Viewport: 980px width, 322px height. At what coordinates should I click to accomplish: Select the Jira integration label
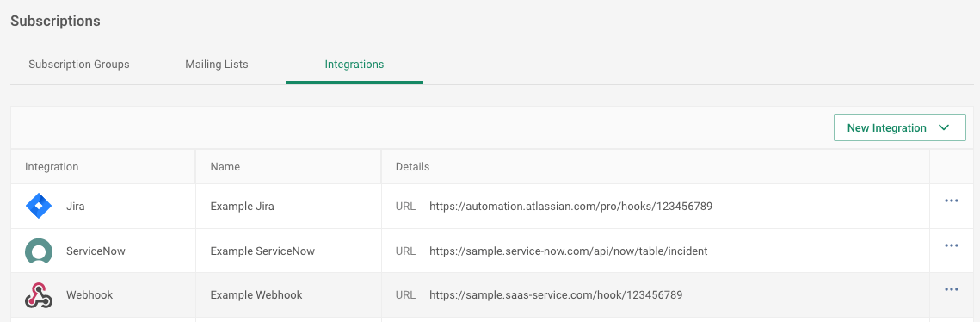[x=75, y=207]
